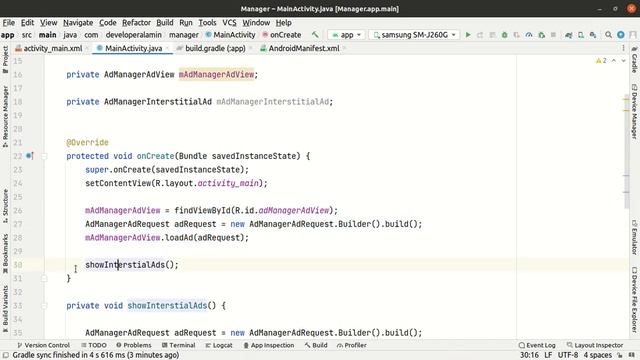Screen dimensions: 640x360
Task: Click the blue IDE updates icon
Action: (x=621, y=35)
